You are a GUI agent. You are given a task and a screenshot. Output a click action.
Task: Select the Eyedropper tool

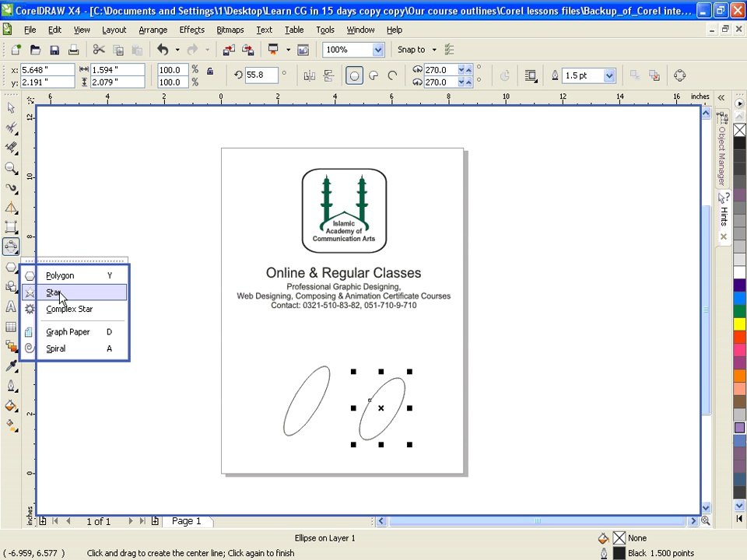coord(11,366)
